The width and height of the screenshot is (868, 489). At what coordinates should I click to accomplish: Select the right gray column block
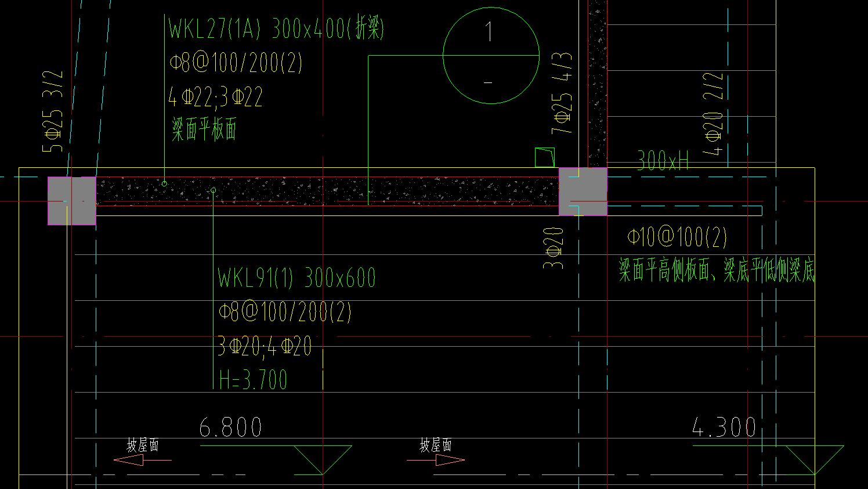(583, 192)
